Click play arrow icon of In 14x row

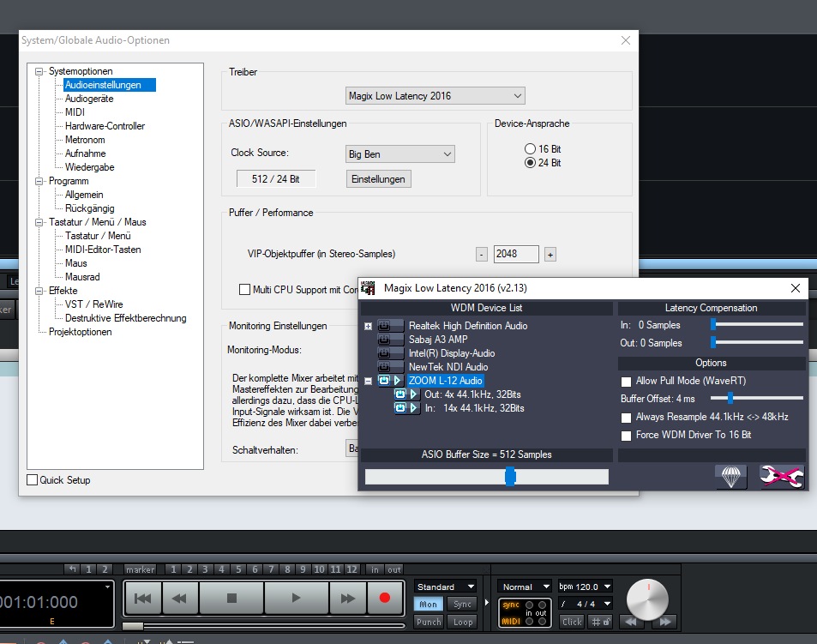[x=414, y=408]
